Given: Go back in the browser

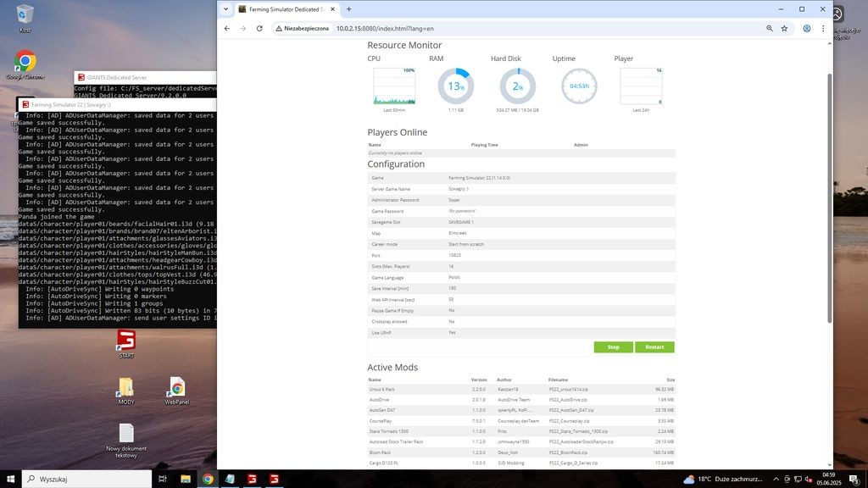Looking at the screenshot, I should coord(227,28).
